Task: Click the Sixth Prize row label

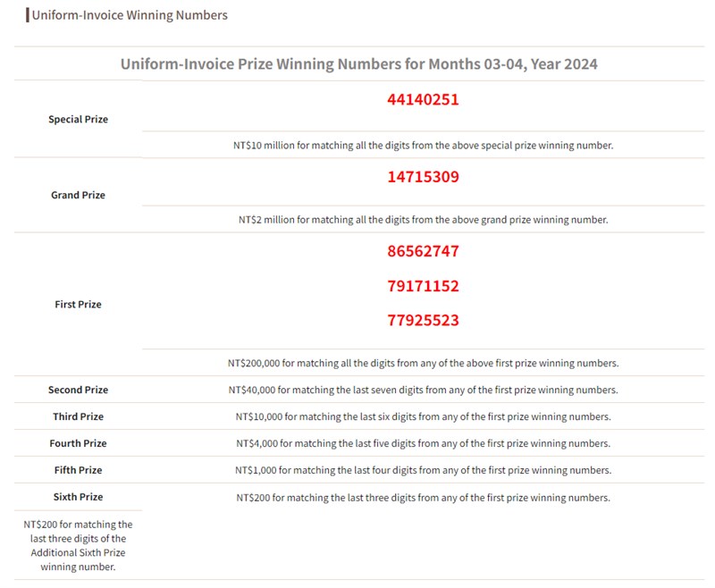Action: click(76, 497)
